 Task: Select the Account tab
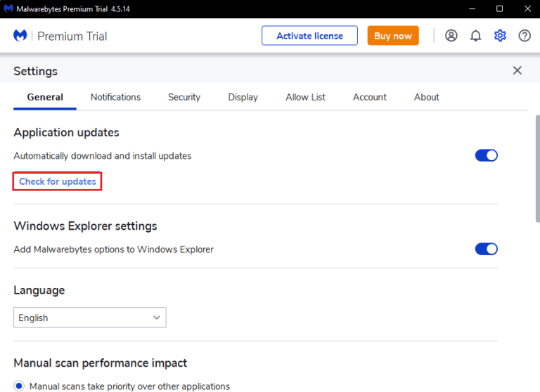[x=370, y=97]
